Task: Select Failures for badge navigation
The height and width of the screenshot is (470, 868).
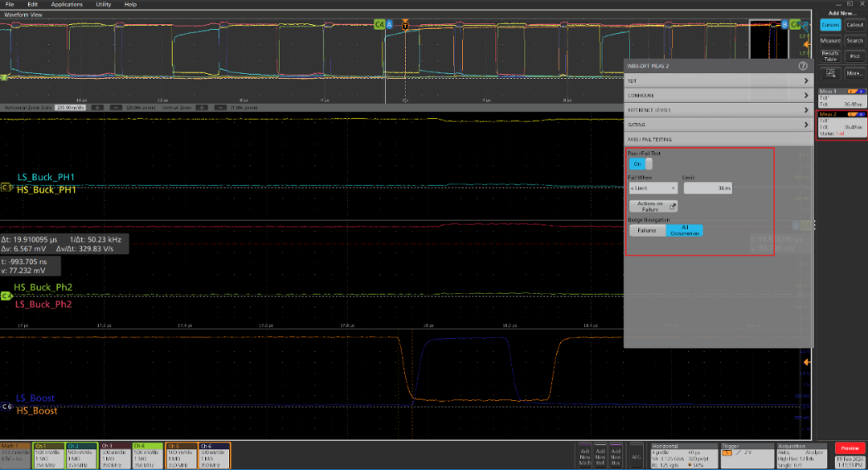Action: (x=647, y=231)
